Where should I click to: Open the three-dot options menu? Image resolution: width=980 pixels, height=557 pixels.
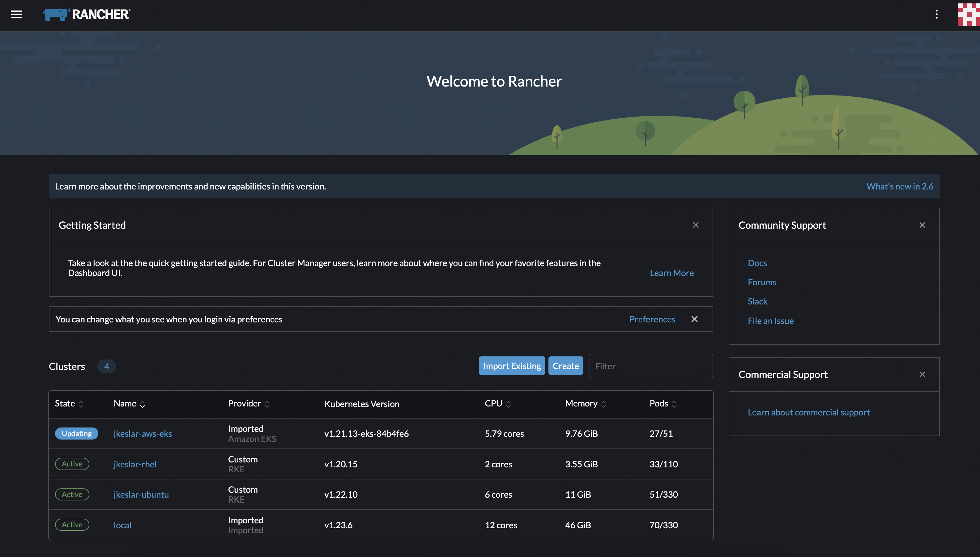pyautogui.click(x=936, y=15)
